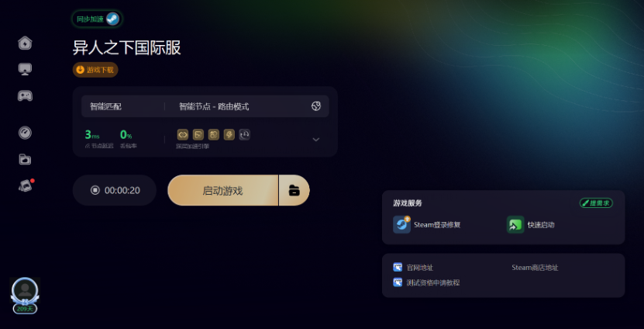Open the 智能节点 - 路由模式 node selector
The height and width of the screenshot is (329, 644).
pyautogui.click(x=214, y=107)
